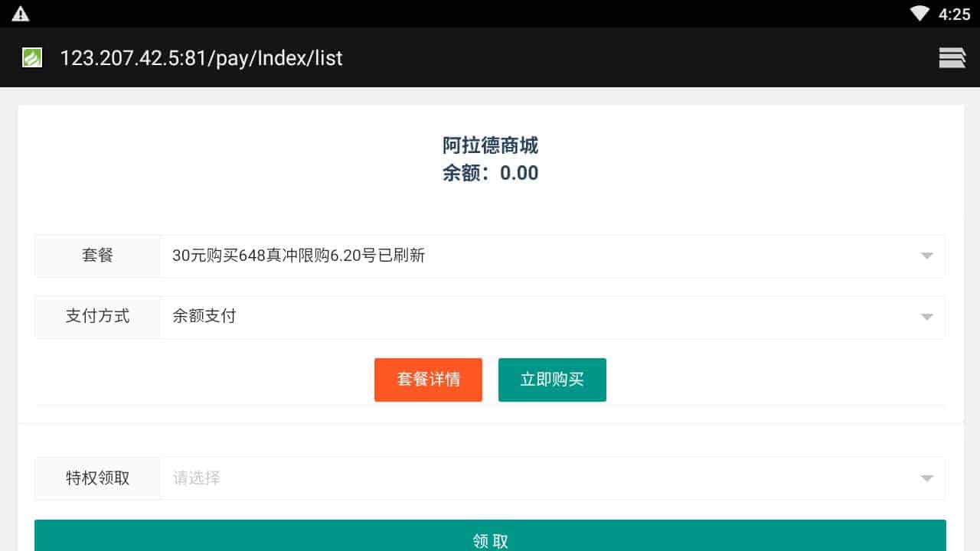Tap the Wi-Fi signal icon
This screenshot has width=980, height=551.
[920, 14]
